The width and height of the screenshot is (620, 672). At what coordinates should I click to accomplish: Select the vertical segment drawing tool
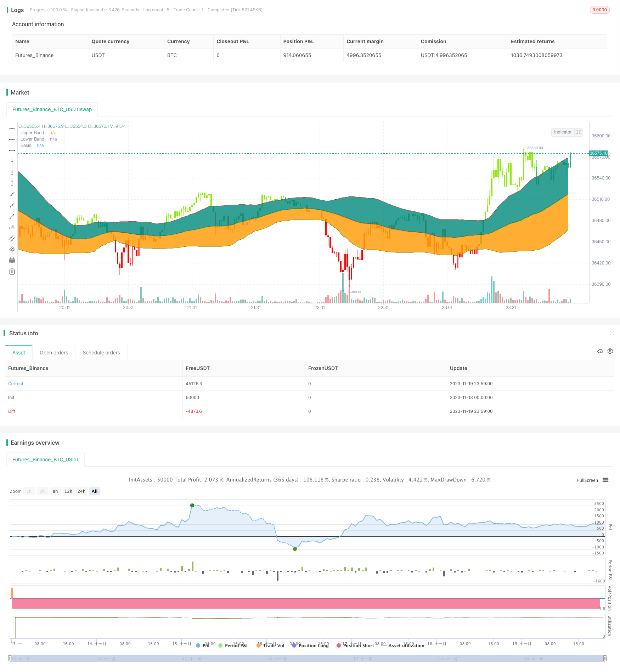click(12, 183)
